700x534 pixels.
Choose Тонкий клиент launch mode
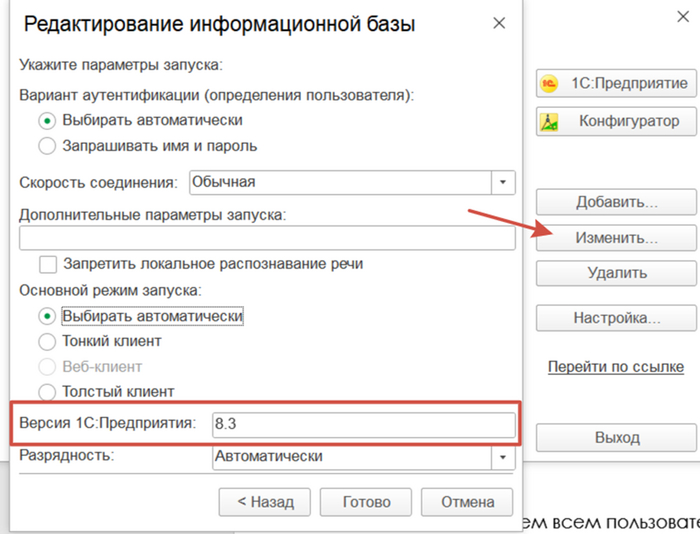[x=47, y=342]
